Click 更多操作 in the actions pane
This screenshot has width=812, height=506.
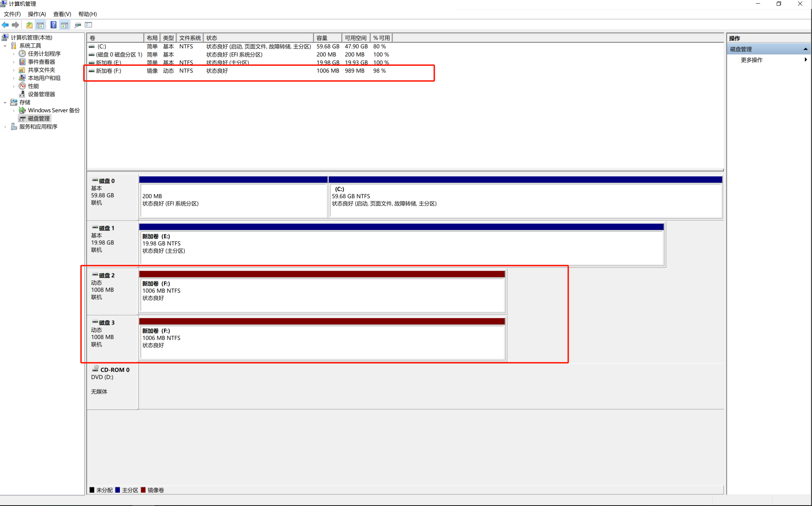pyautogui.click(x=752, y=60)
